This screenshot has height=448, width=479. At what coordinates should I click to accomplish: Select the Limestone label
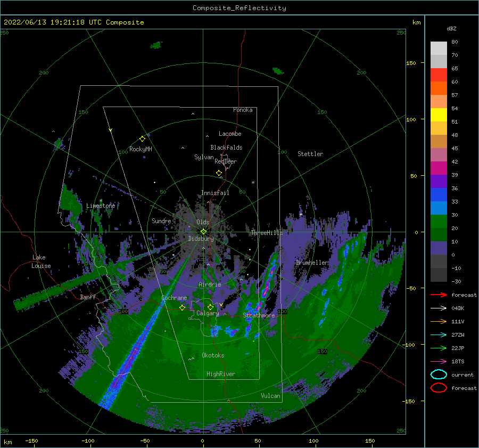click(x=101, y=206)
